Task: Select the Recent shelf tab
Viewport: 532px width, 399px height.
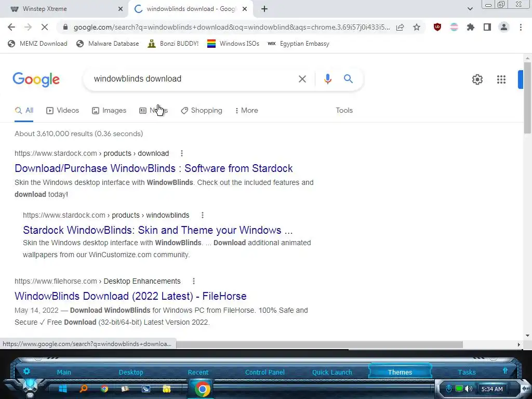Action: click(198, 372)
